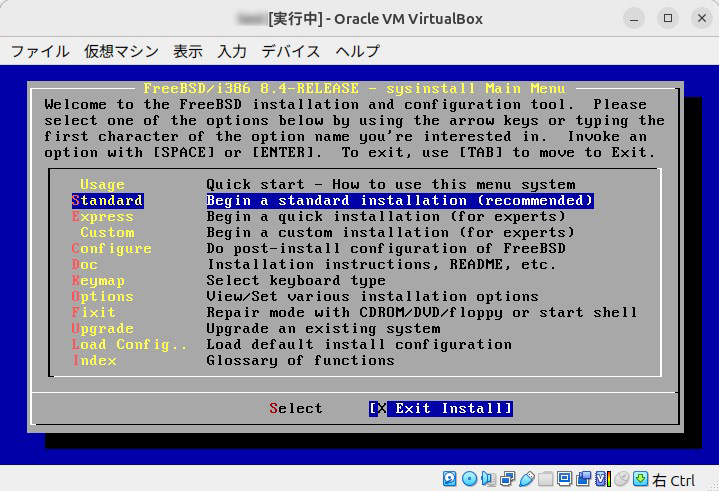Select the Configure entry
This screenshot has width=719, height=491.
[111, 248]
